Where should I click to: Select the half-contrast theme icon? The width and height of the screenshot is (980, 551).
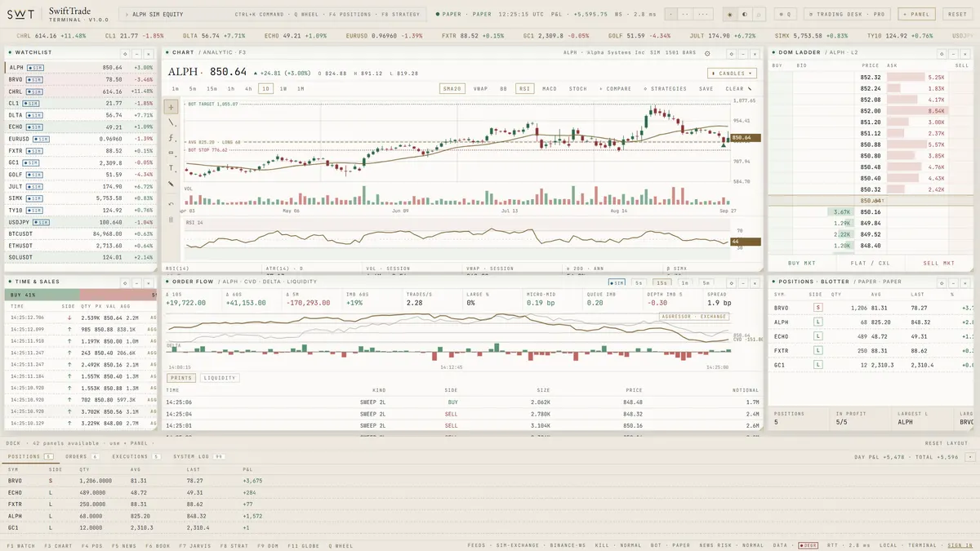[745, 14]
